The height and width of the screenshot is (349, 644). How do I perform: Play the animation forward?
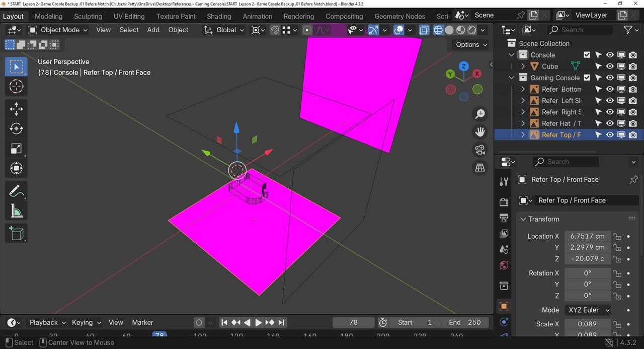tap(259, 322)
